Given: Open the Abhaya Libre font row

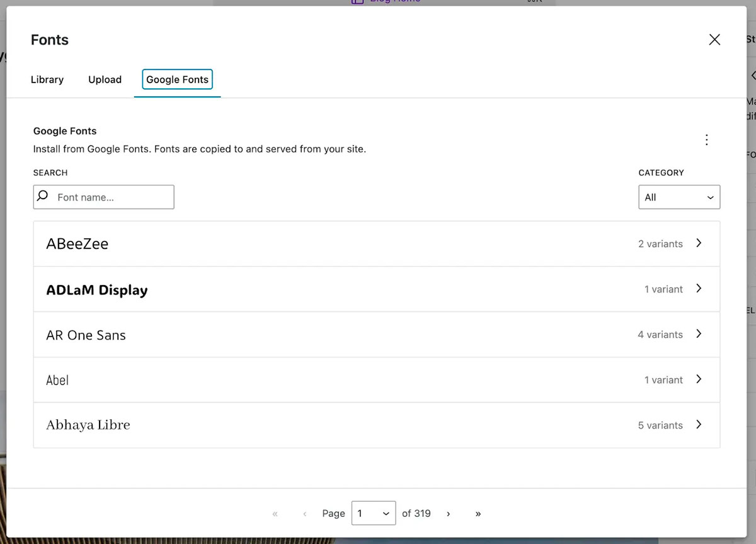Looking at the screenshot, I should pos(377,425).
